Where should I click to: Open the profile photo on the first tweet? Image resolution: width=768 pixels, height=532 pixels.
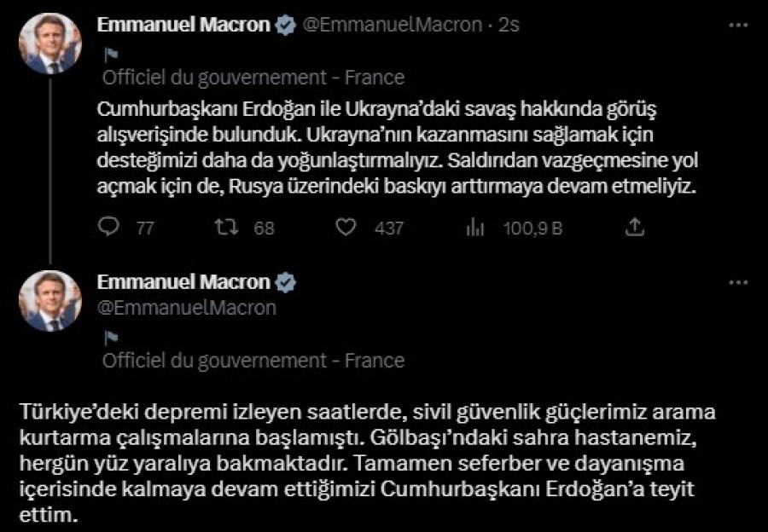49,43
